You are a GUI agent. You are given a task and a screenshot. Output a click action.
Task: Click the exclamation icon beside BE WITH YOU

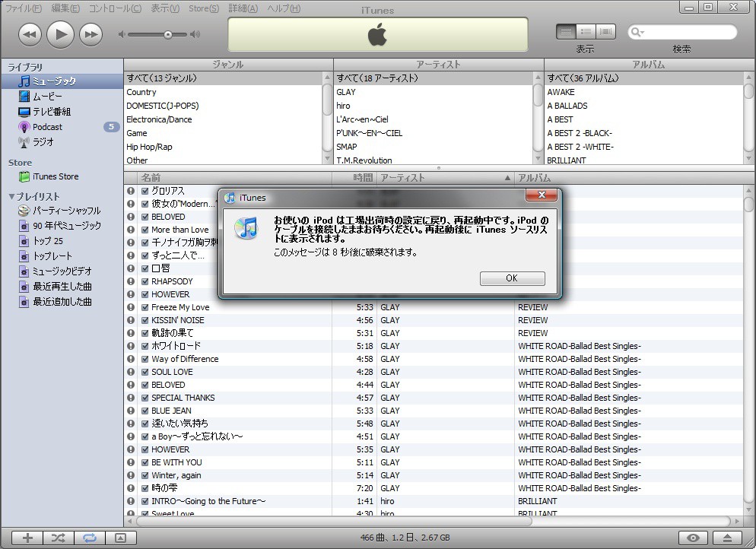pyautogui.click(x=131, y=462)
